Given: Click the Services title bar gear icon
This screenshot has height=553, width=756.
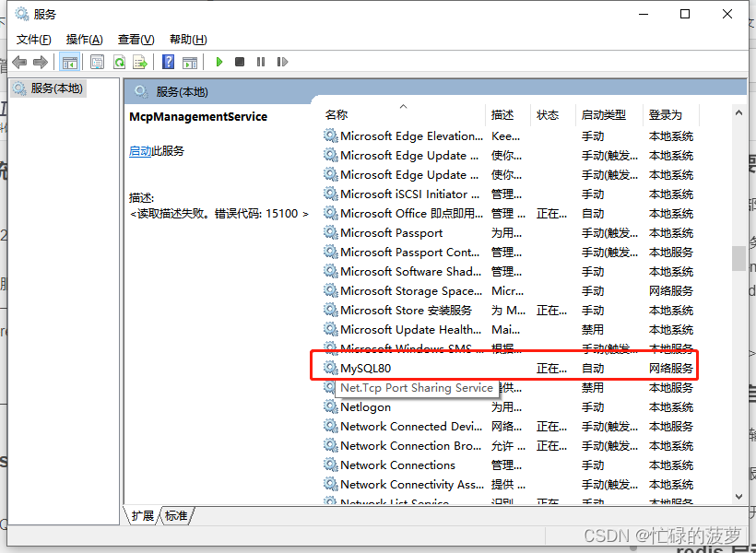Looking at the screenshot, I should pos(22,14).
